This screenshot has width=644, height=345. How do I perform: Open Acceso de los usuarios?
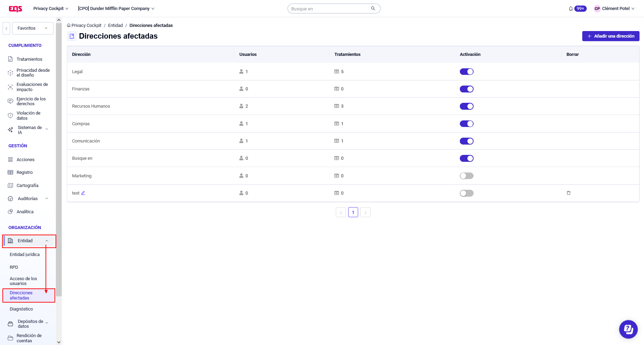point(23,281)
